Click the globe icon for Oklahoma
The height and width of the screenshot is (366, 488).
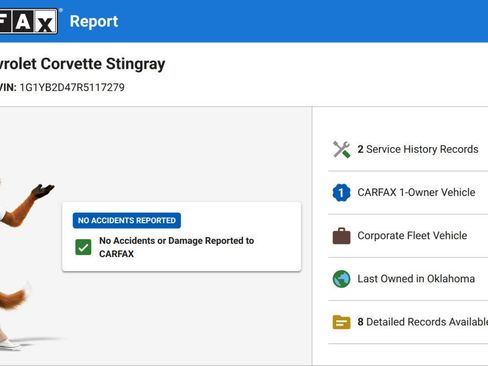point(341,279)
